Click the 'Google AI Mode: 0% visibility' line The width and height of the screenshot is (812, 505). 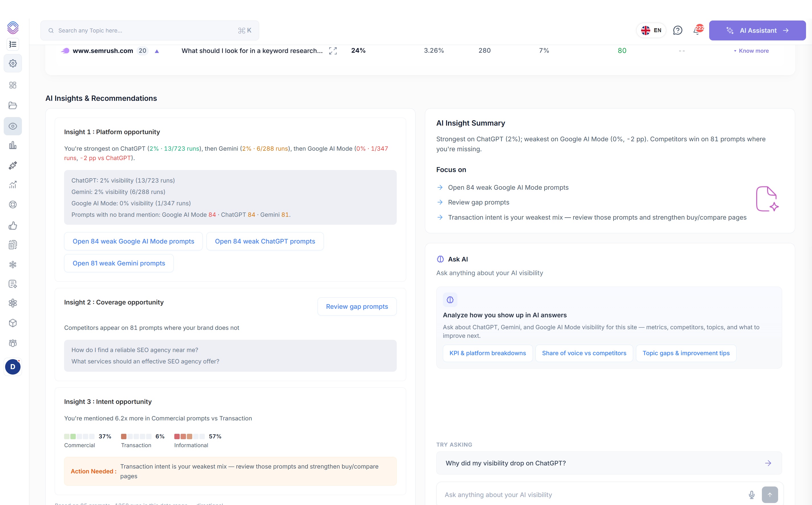coord(131,203)
